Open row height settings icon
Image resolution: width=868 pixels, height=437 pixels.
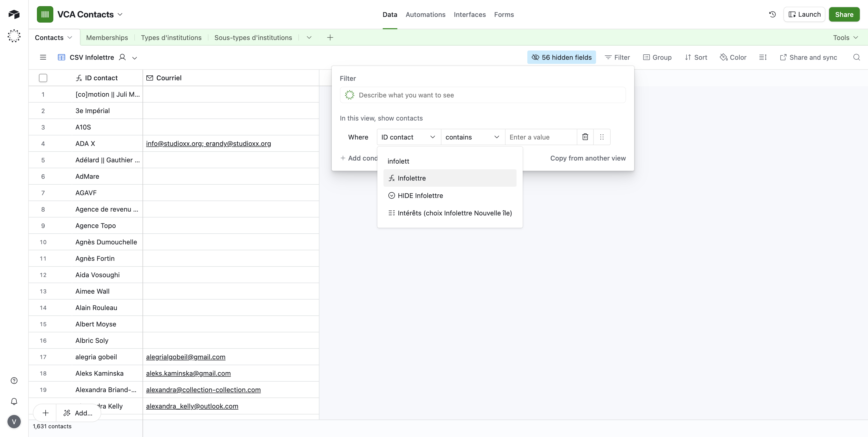point(763,57)
